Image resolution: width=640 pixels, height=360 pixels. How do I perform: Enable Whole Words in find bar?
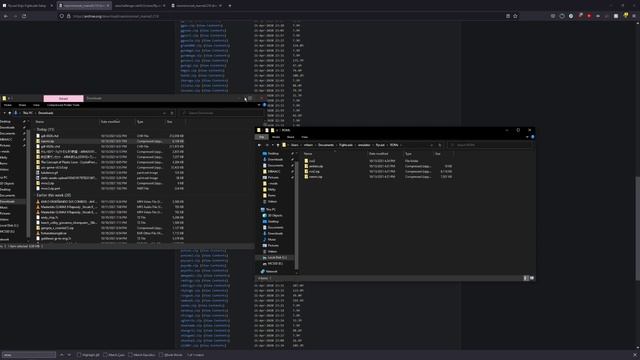[x=171, y=355]
